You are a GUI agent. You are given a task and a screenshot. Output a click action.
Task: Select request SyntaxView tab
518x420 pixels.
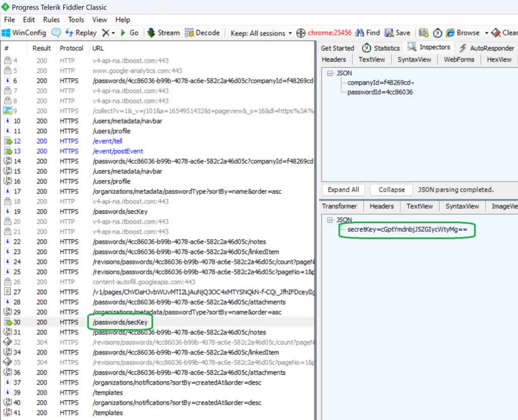click(414, 60)
